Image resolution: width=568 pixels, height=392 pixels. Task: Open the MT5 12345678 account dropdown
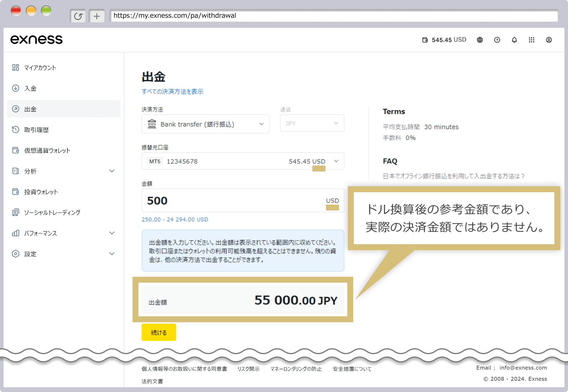coord(243,161)
